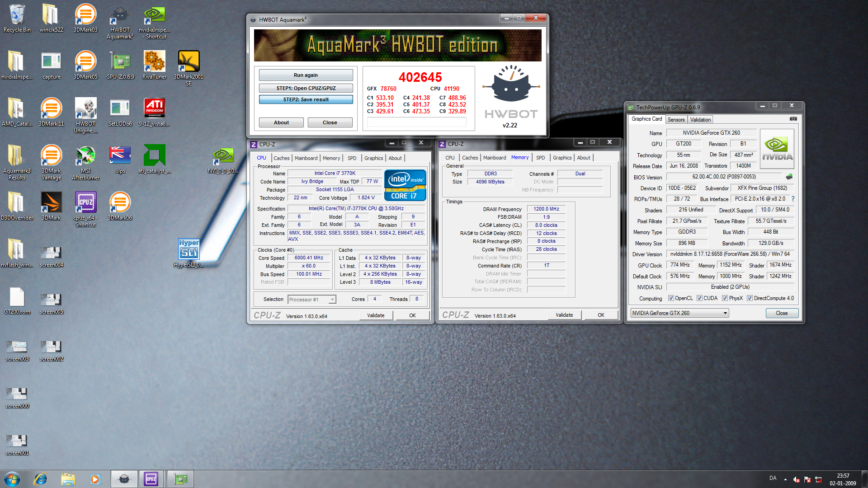Open the 3DMark03 desktop shortcut

85,18
